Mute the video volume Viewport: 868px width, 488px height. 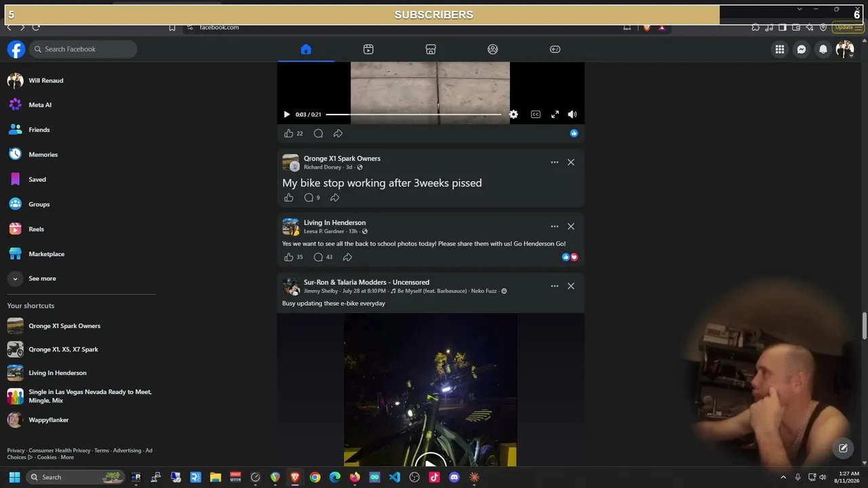point(572,115)
